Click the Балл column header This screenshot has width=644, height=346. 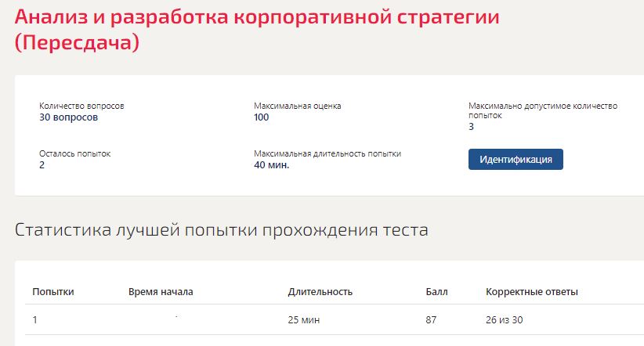click(x=437, y=292)
